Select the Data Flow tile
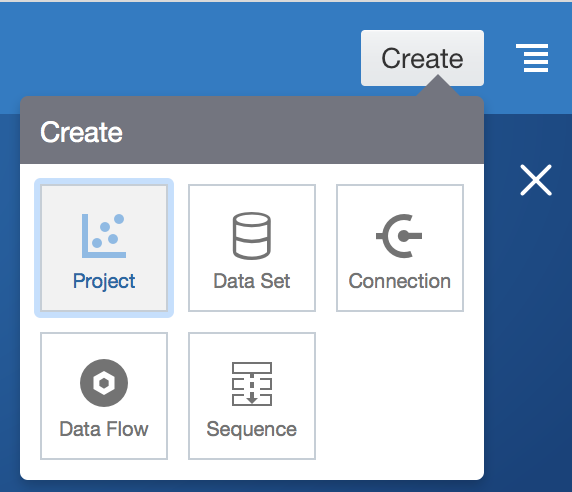Screen dimensions: 572x492 (x=104, y=396)
